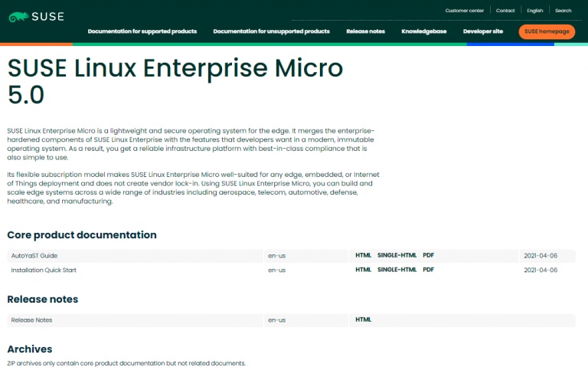Download the AutoYaST Guide PDF
588x377 pixels.
pyautogui.click(x=428, y=255)
